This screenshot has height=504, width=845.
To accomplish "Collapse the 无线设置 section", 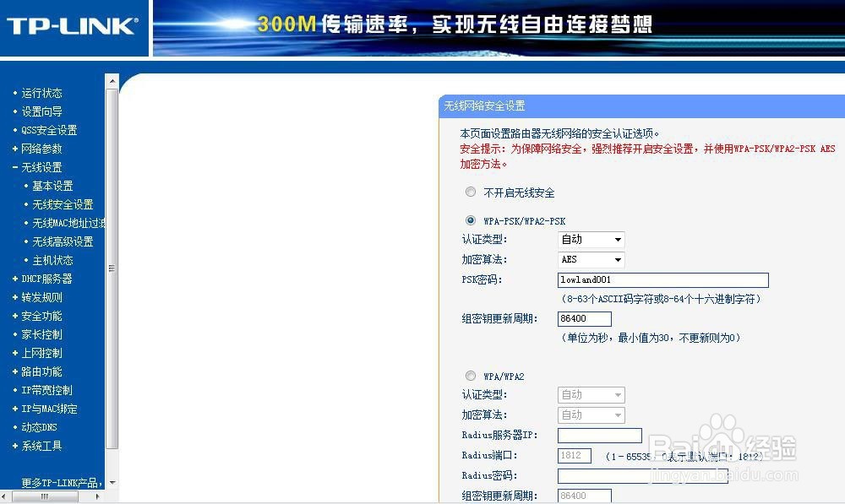I will [x=41, y=167].
